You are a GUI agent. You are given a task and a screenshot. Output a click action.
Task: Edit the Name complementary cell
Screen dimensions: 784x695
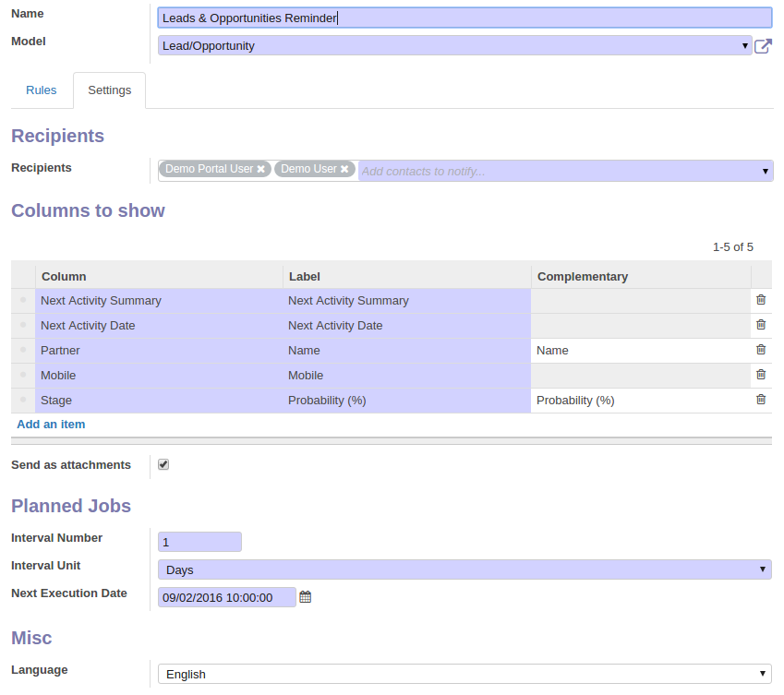[641, 351]
